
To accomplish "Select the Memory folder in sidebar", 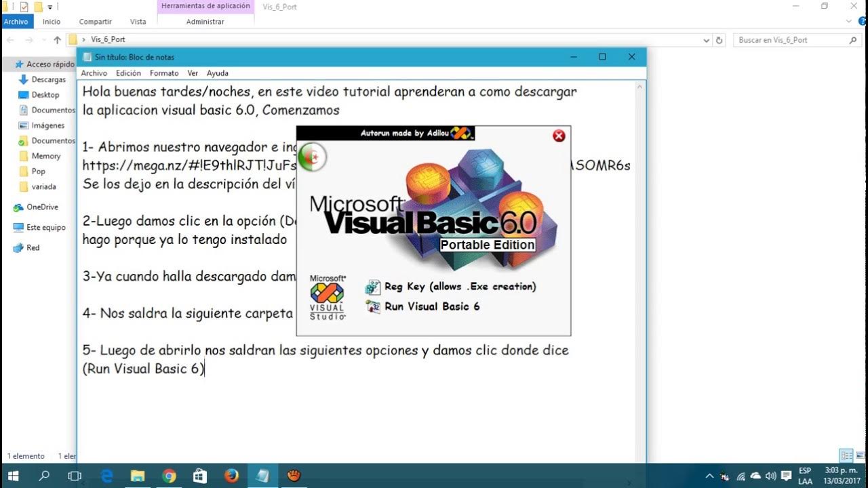I will coord(46,156).
